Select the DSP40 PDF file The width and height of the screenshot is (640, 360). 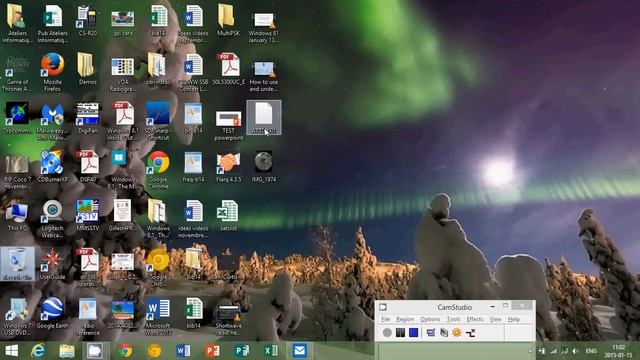(88, 167)
